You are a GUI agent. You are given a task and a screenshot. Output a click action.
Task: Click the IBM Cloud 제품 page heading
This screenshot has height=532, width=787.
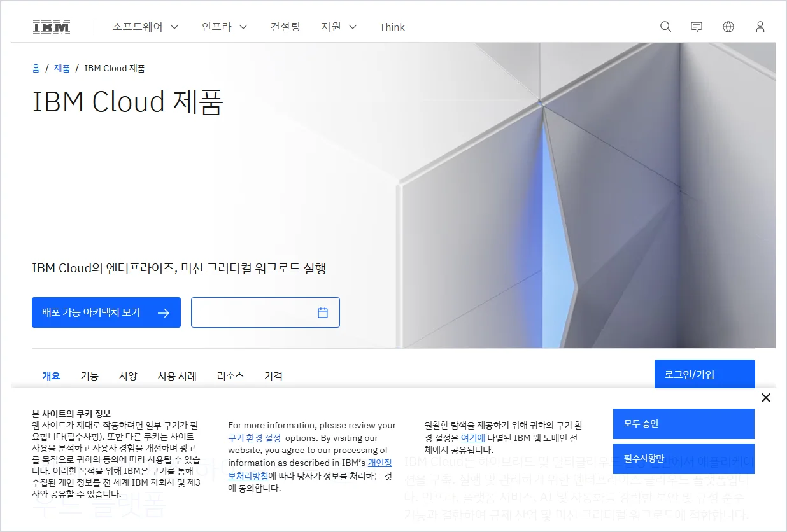point(127,102)
